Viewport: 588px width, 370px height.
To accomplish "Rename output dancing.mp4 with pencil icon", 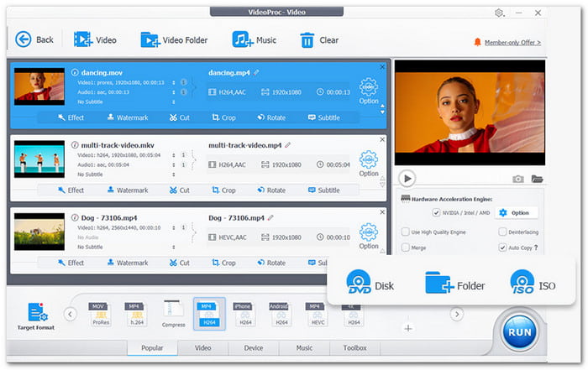I will [256, 72].
